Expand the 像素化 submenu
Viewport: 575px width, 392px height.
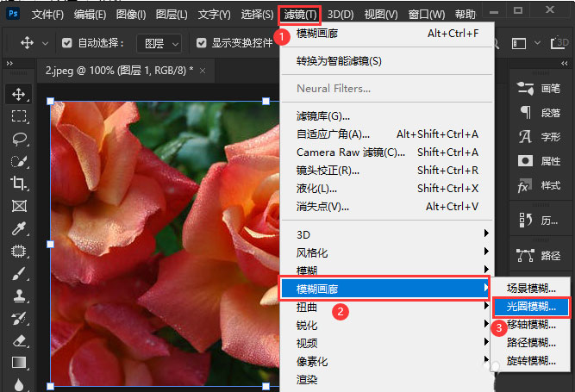(x=388, y=361)
